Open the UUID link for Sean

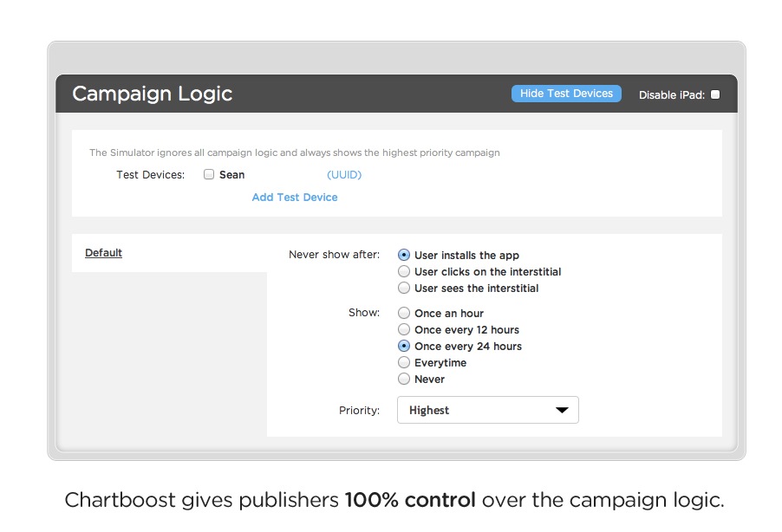pyautogui.click(x=344, y=175)
